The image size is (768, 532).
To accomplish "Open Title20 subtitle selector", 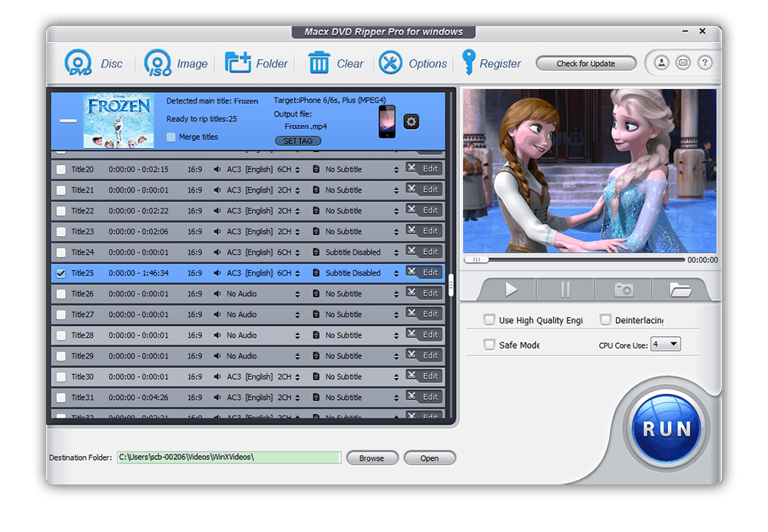I will [x=396, y=170].
